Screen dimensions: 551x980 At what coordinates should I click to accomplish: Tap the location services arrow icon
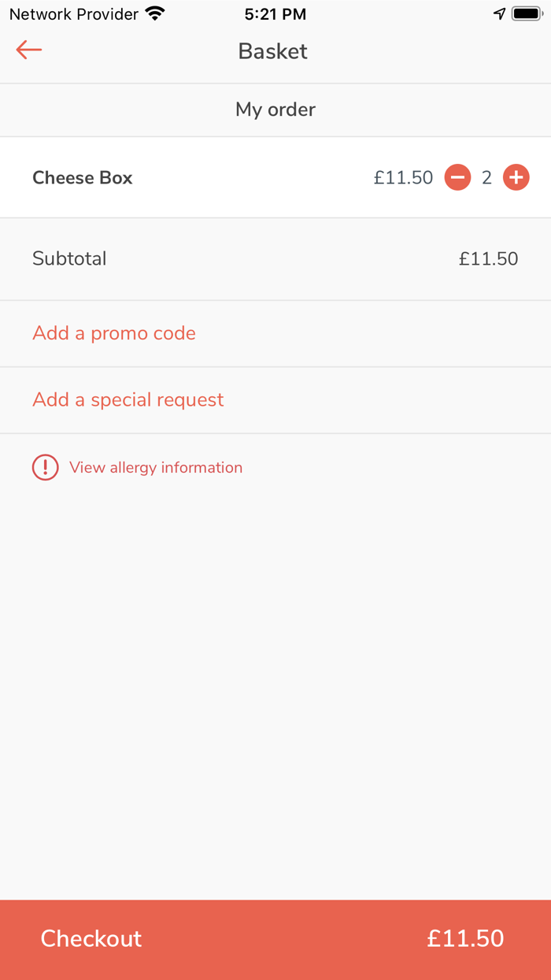(x=499, y=14)
